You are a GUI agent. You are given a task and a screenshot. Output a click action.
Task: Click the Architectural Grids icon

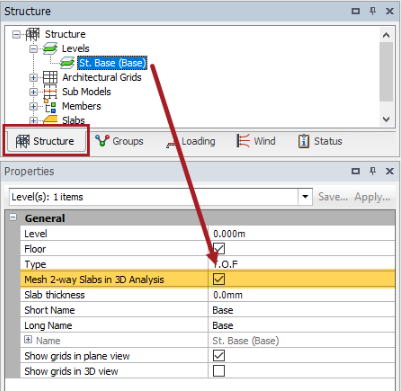[50, 77]
